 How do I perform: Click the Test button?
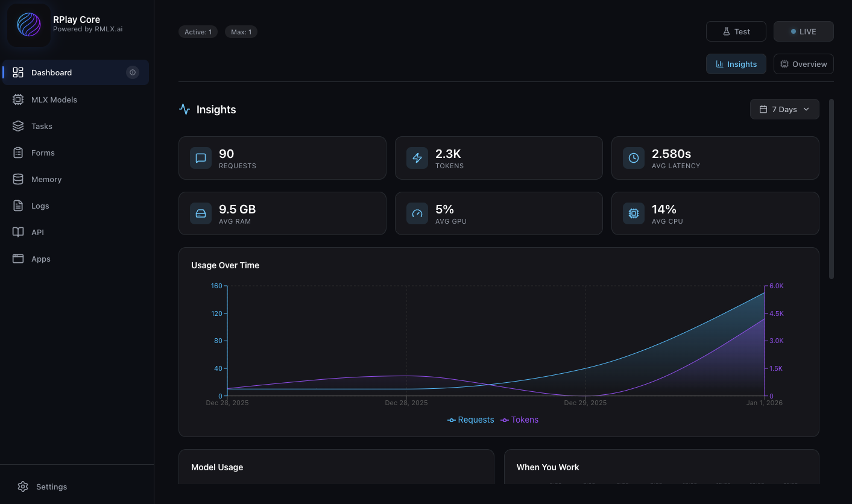pos(736,31)
